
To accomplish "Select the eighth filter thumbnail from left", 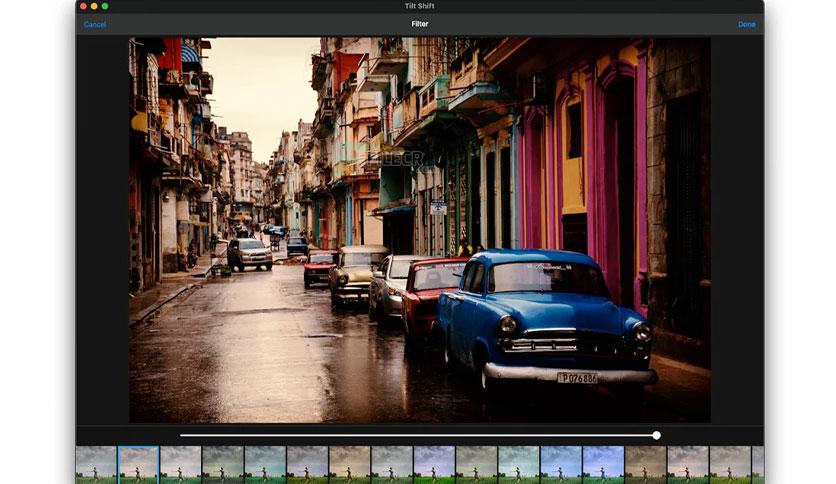I will 392,465.
